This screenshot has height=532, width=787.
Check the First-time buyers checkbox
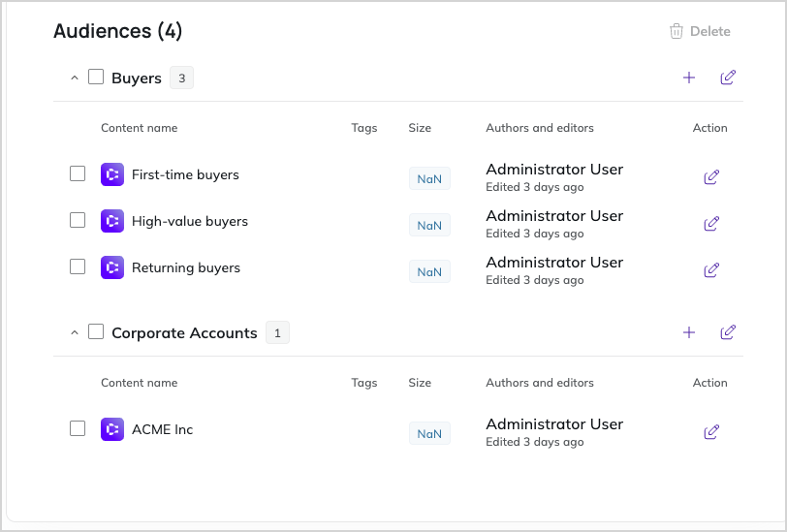[78, 173]
